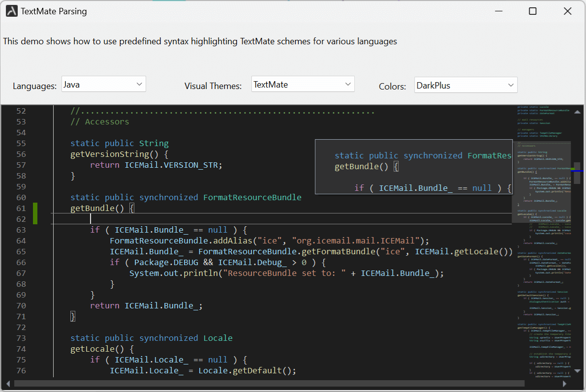Click the 'null' keyword on line 63
The height and width of the screenshot is (392, 586).
(217, 230)
